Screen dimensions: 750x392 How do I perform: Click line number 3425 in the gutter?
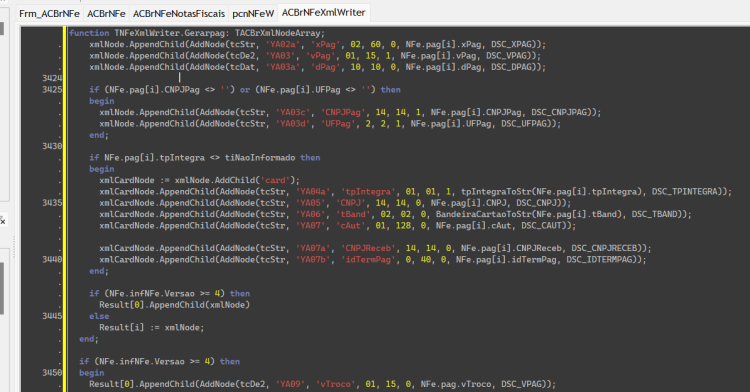pyautogui.click(x=52, y=89)
